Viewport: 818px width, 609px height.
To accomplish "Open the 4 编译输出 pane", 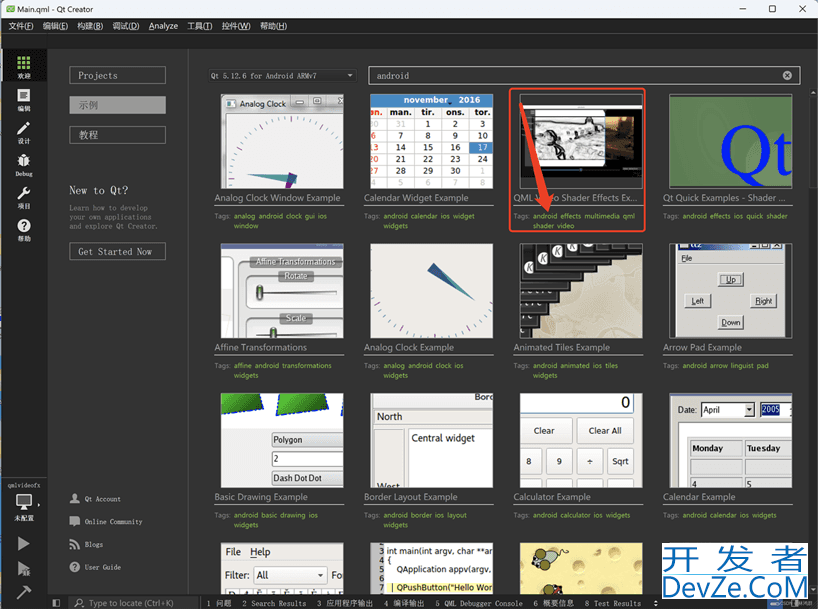I will coord(404,603).
